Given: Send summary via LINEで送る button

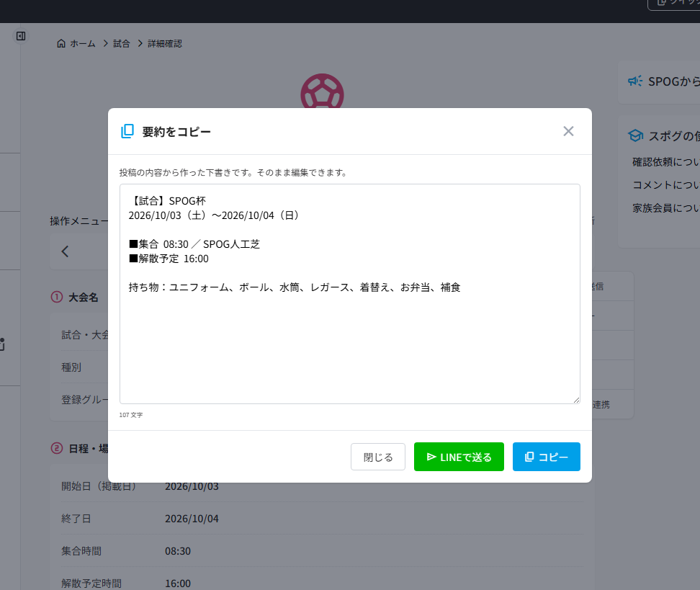Looking at the screenshot, I should (x=459, y=457).
